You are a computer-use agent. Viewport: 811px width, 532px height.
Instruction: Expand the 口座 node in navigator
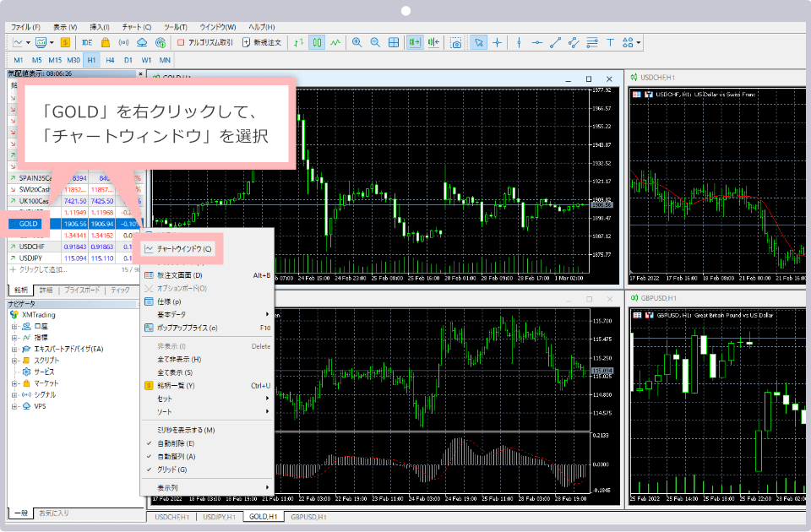coord(40,326)
